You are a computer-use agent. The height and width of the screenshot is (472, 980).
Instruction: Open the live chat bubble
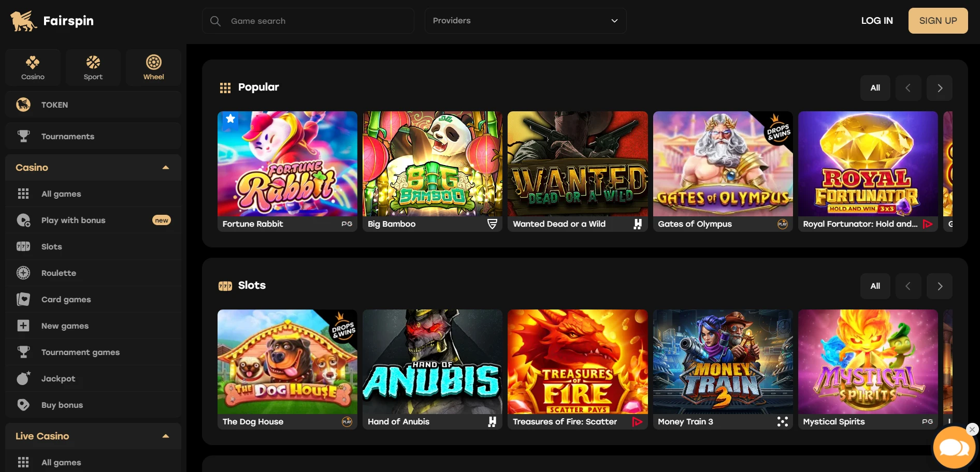tap(954, 448)
